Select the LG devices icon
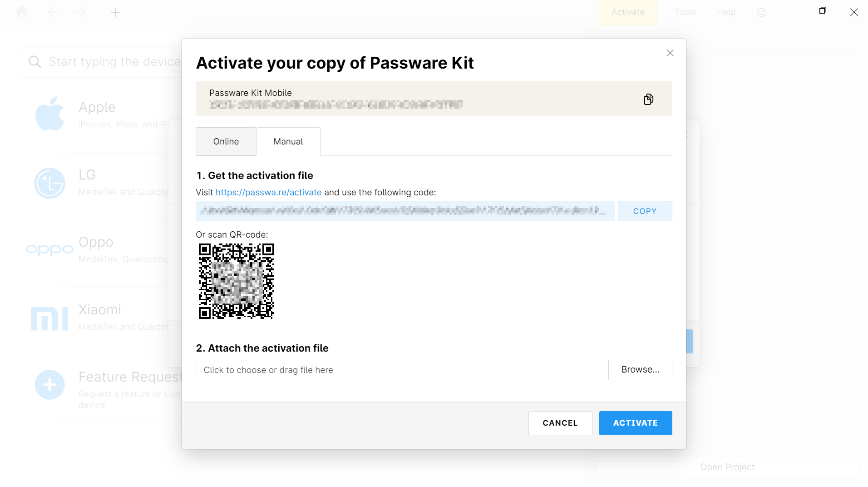 tap(50, 183)
